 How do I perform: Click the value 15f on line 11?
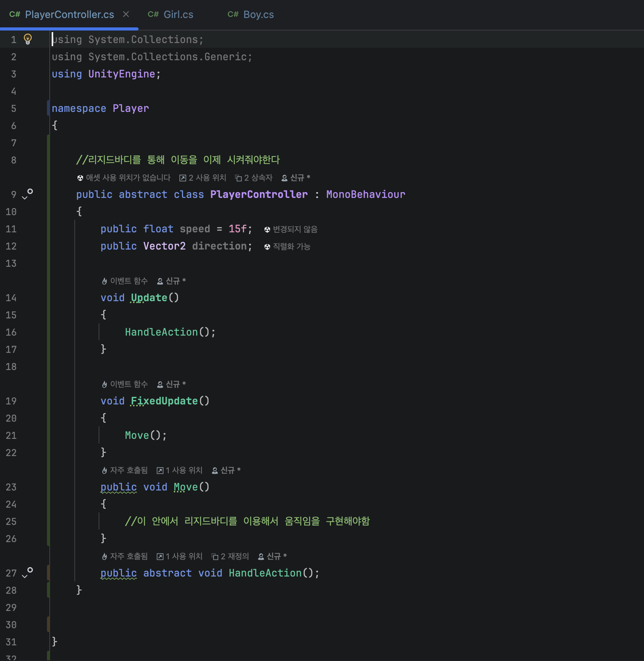tap(238, 229)
